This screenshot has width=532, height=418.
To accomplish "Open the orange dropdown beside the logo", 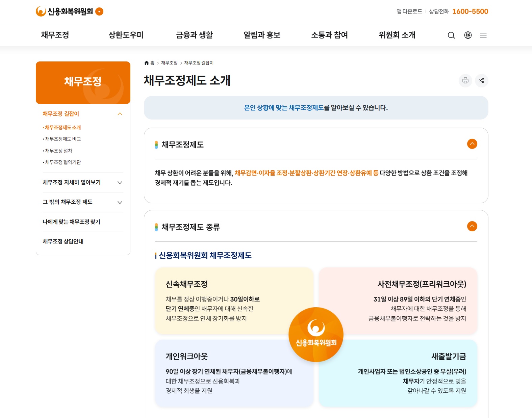I will coord(99,11).
